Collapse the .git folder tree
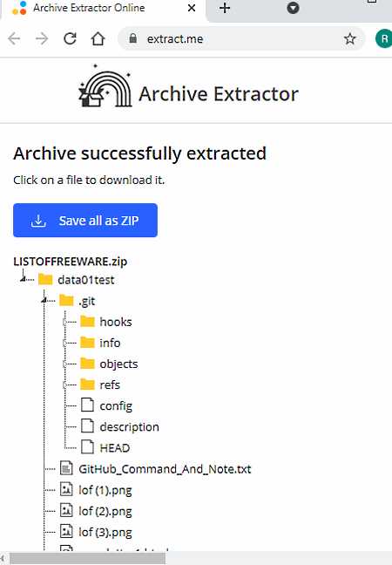Image resolution: width=392 pixels, height=565 pixels. (44, 300)
